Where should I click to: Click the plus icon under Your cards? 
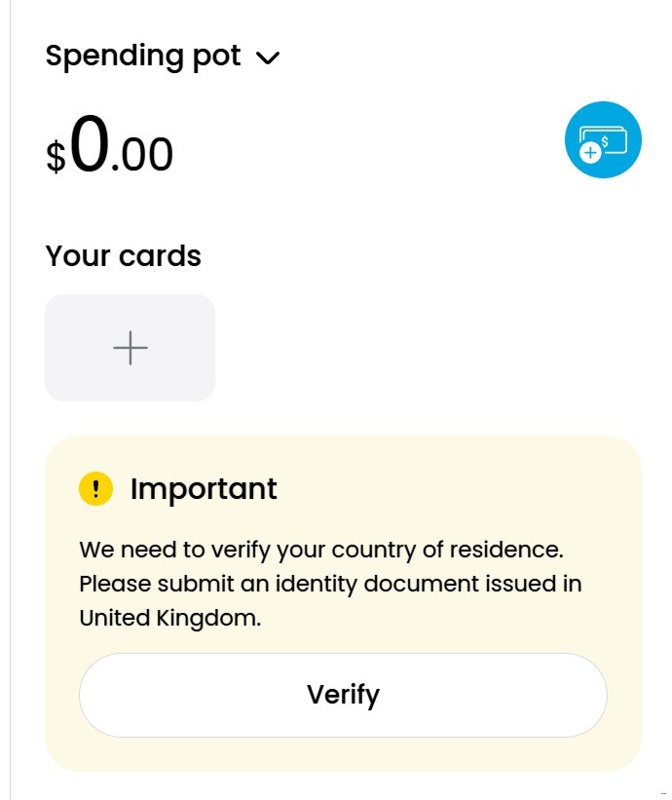[130, 348]
